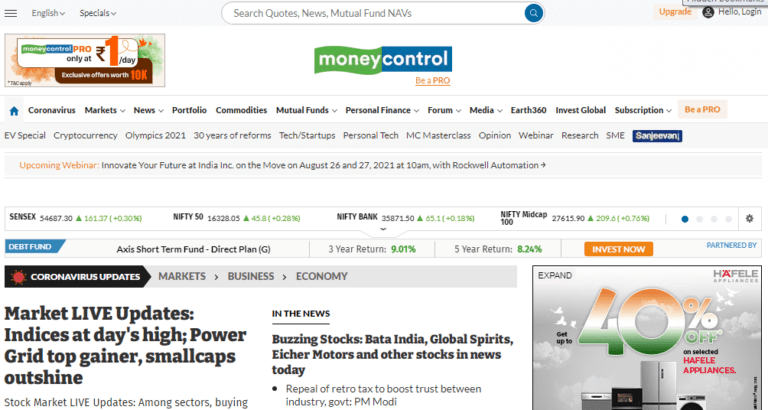
Task: Open the hamburger menu icon
Action: tap(10, 13)
